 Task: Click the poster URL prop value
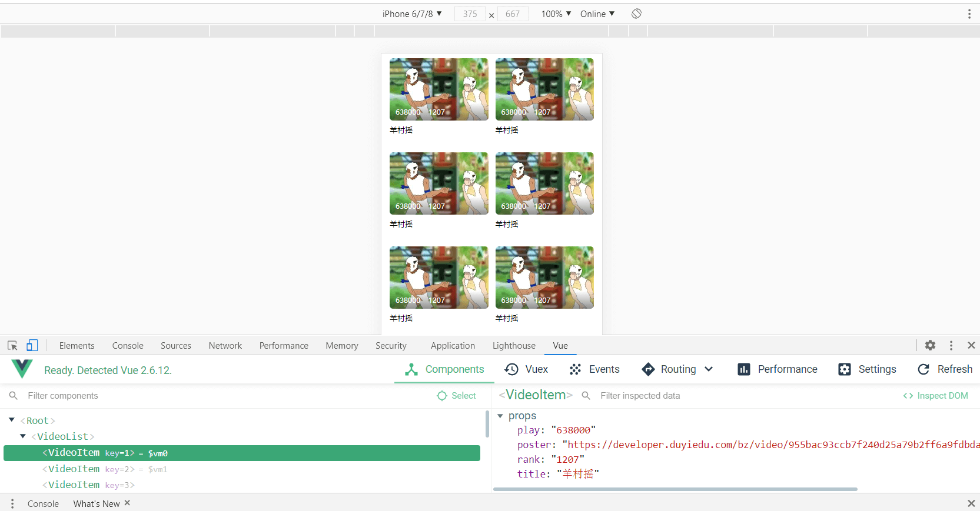pos(771,445)
